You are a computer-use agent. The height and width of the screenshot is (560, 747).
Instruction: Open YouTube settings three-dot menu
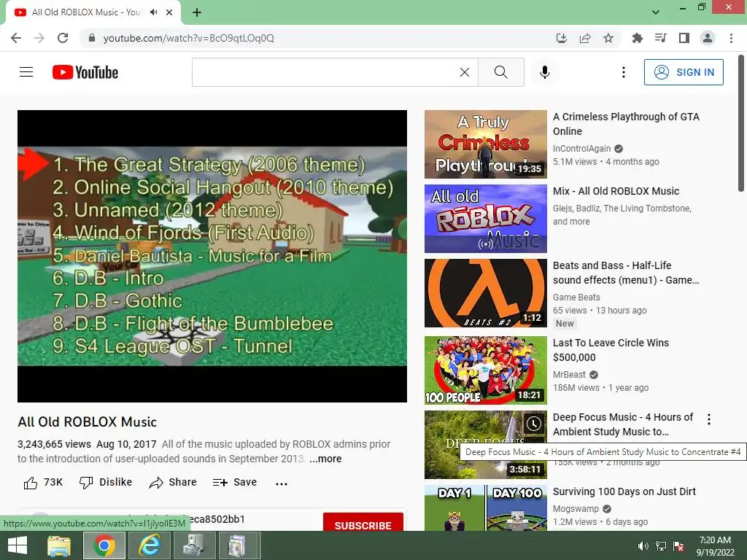pos(623,72)
